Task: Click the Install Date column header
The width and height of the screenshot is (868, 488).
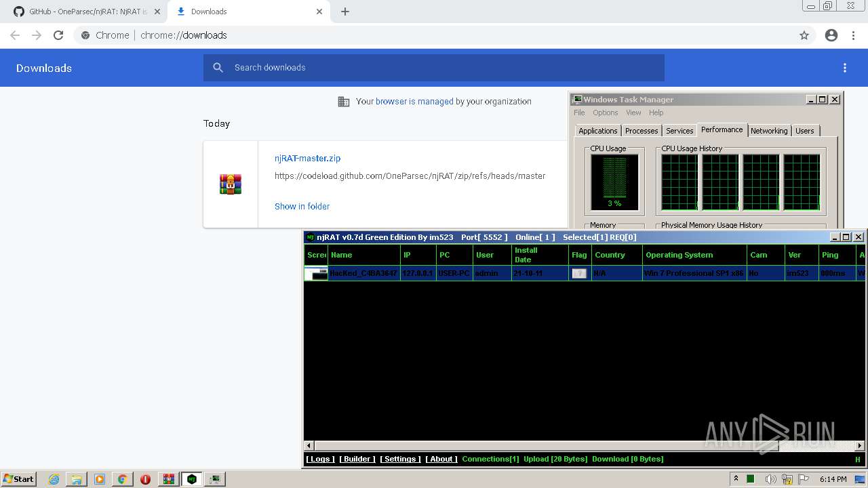Action: point(540,255)
